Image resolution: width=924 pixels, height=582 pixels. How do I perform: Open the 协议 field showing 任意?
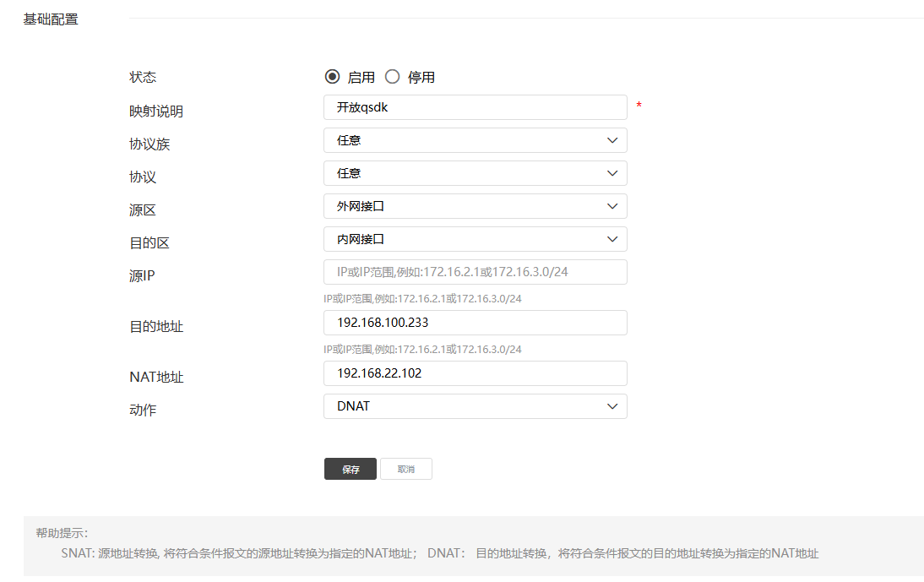click(465, 173)
